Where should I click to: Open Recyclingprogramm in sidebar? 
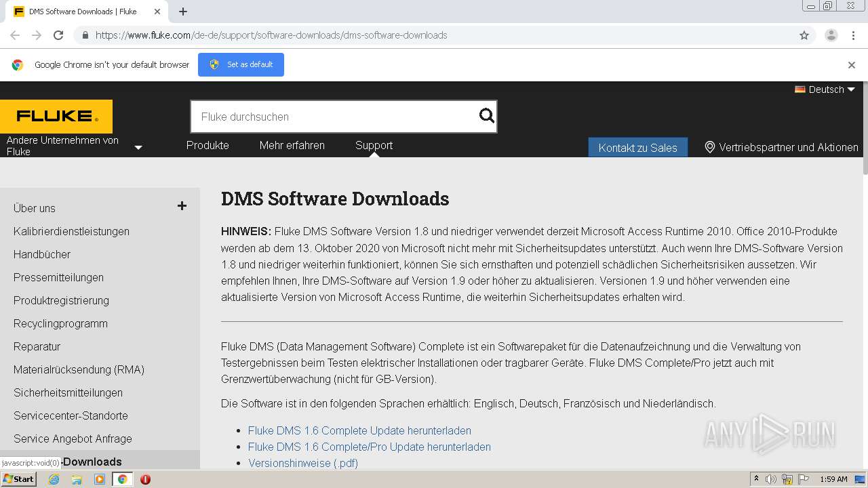(60, 323)
